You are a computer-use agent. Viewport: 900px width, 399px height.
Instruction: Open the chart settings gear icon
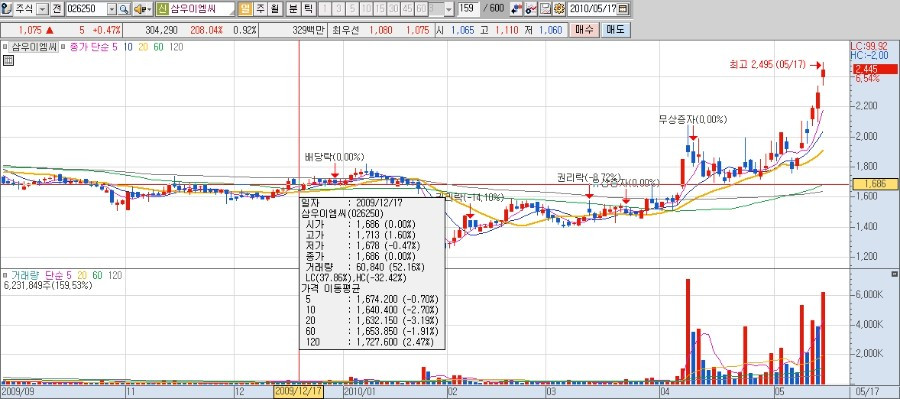[559, 9]
